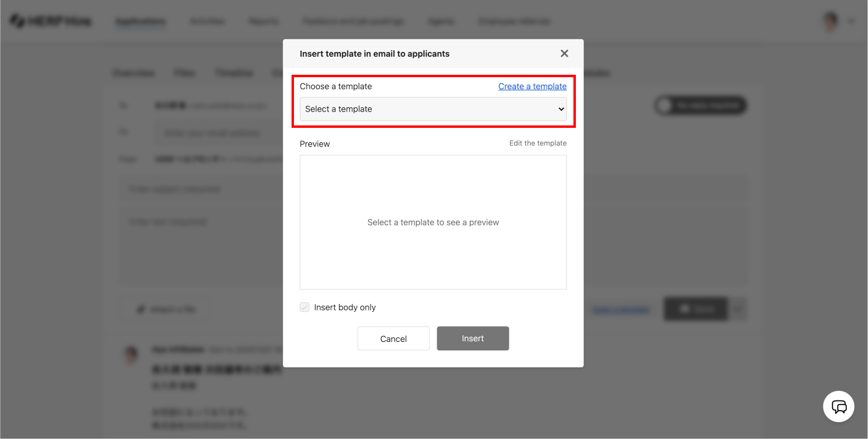Click the user profile avatar in header
868x439 pixels.
pos(831,22)
